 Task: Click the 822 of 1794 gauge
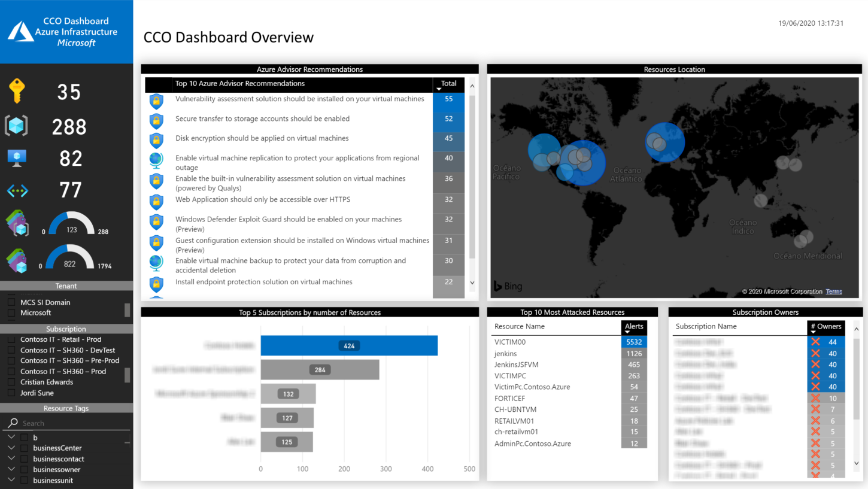pos(70,257)
